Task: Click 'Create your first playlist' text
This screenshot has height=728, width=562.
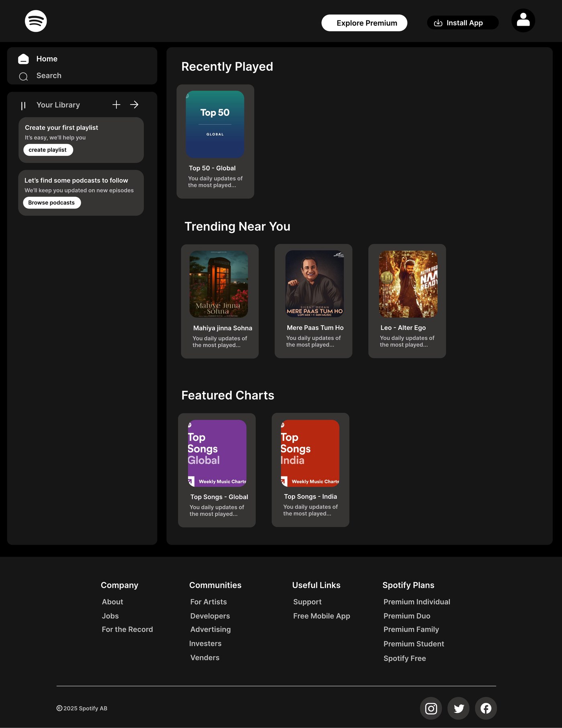Action: click(x=61, y=127)
